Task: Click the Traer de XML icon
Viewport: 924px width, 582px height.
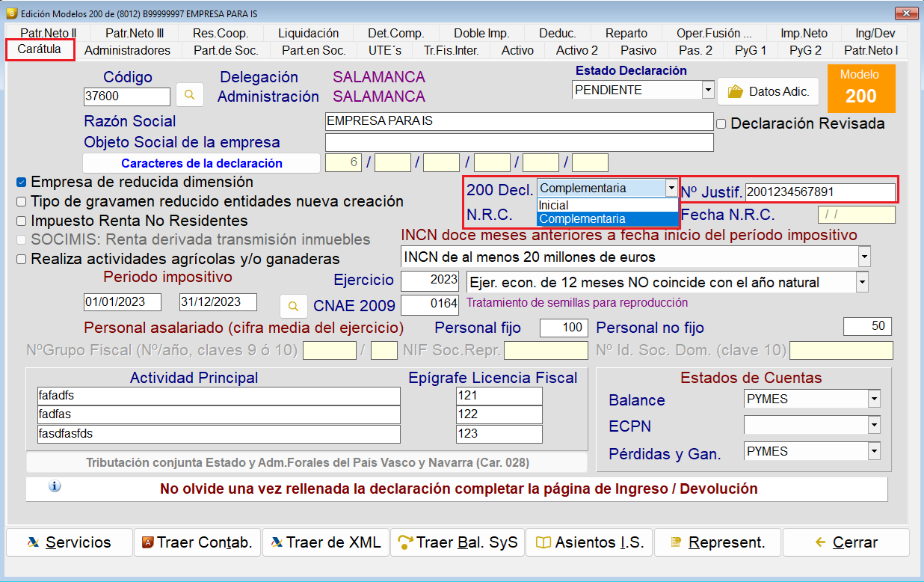Action: (275, 542)
